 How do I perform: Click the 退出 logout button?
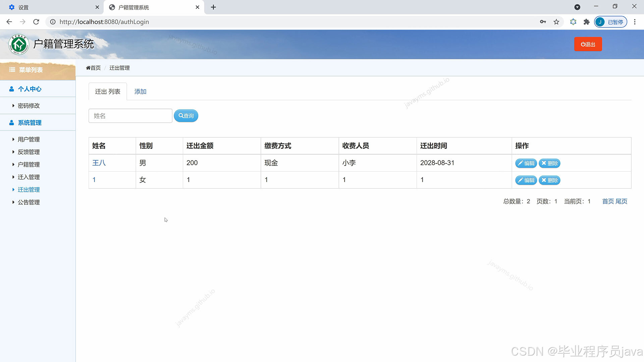click(x=588, y=44)
